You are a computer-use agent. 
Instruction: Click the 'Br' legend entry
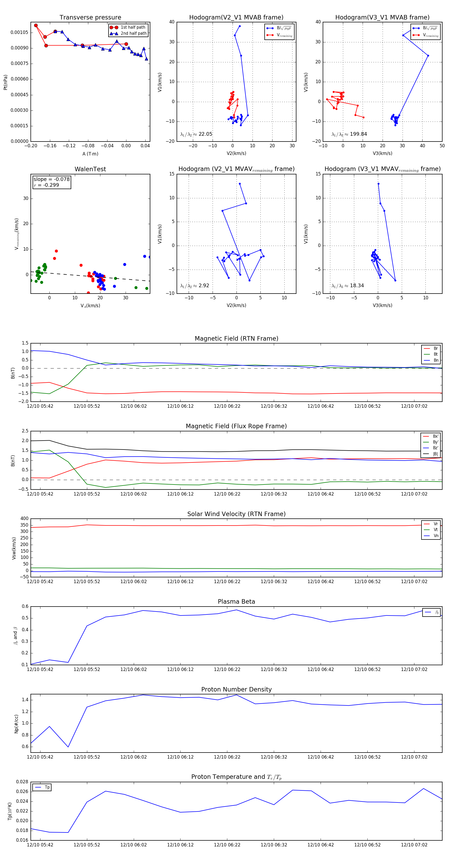[x=431, y=349]
